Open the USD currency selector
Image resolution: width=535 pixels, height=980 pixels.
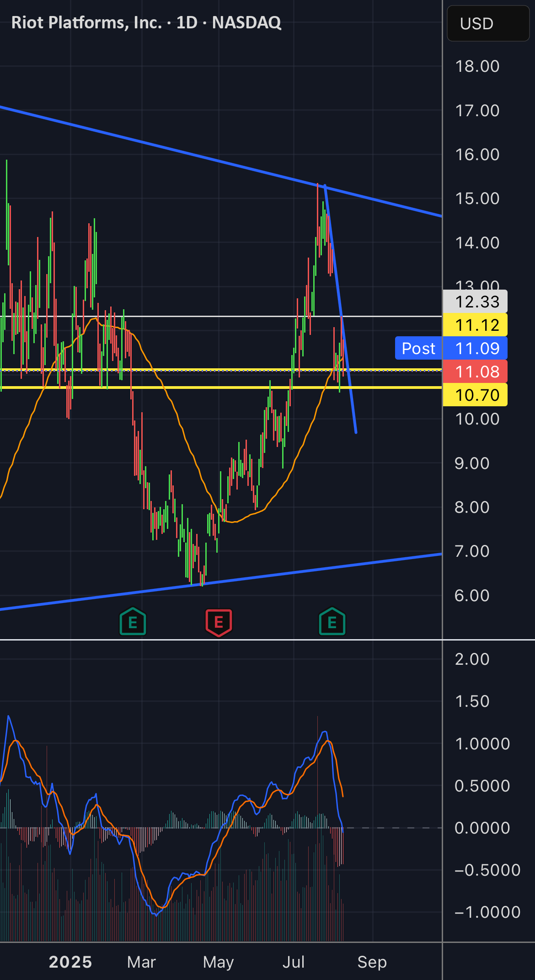(x=488, y=23)
